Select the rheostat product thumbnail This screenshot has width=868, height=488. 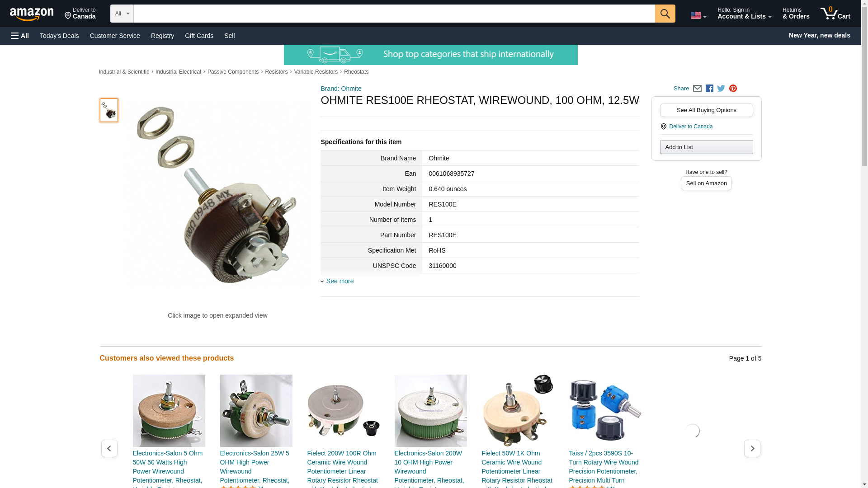[109, 110]
